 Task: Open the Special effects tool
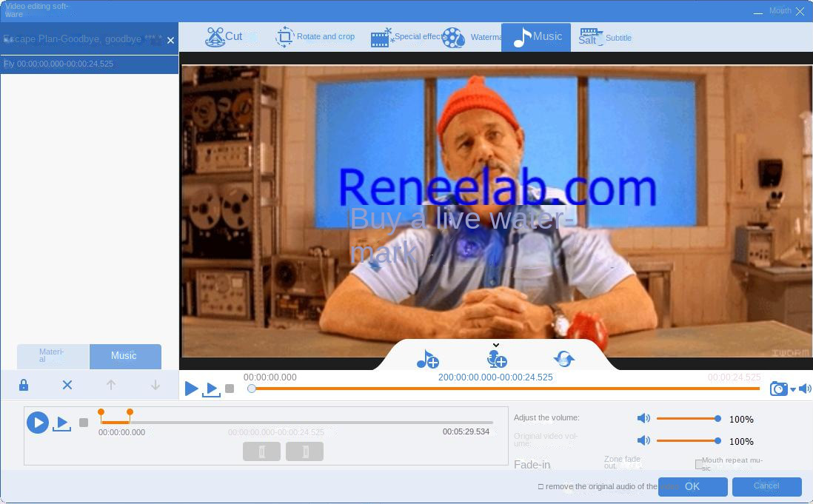(x=407, y=37)
